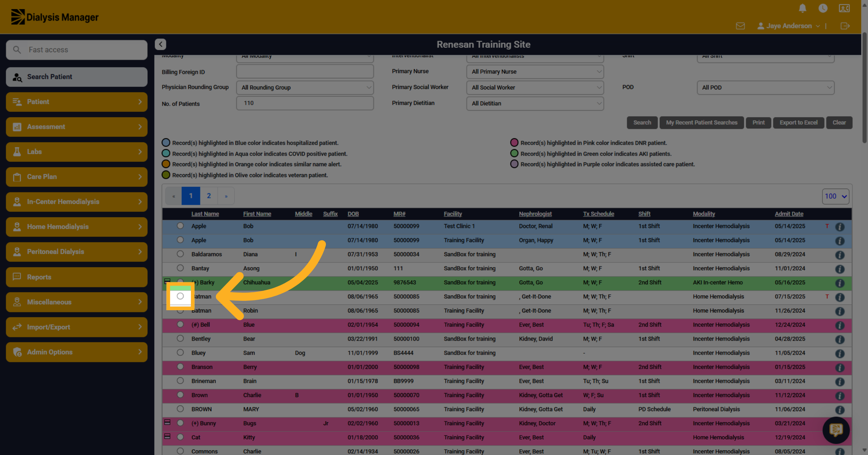The width and height of the screenshot is (868, 455).
Task: Expand the In-Center Hemodialysis menu
Action: pos(77,202)
